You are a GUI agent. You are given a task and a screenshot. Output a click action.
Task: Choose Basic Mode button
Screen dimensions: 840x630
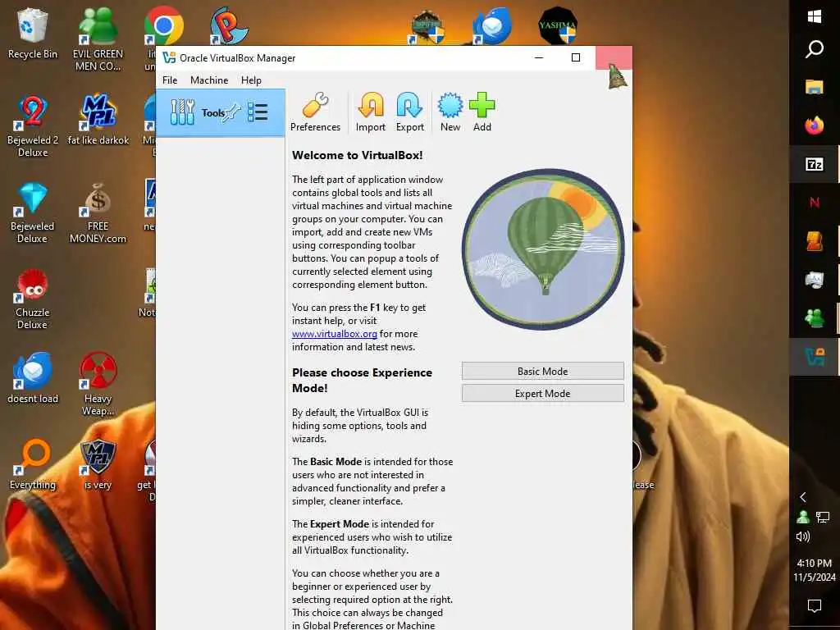pyautogui.click(x=543, y=372)
